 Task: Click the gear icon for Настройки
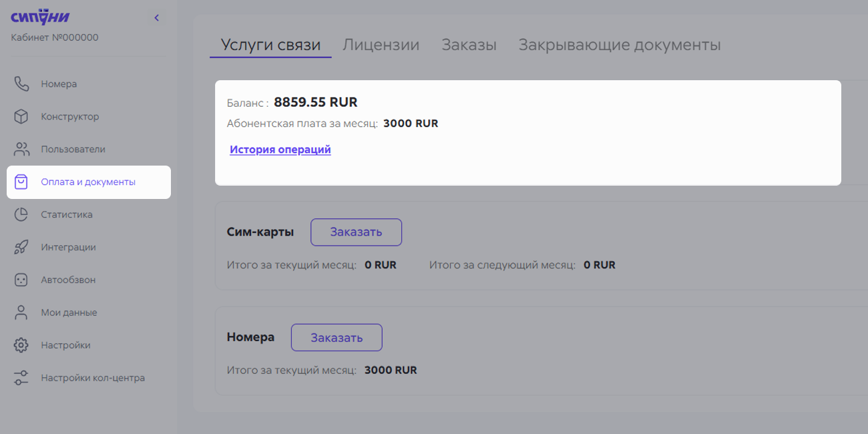(21, 345)
